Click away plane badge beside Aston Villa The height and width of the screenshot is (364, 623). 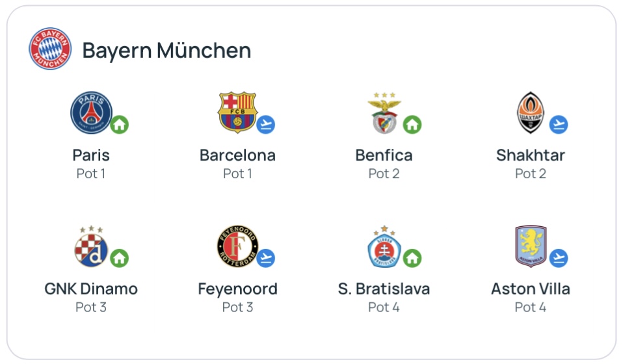coord(559,258)
